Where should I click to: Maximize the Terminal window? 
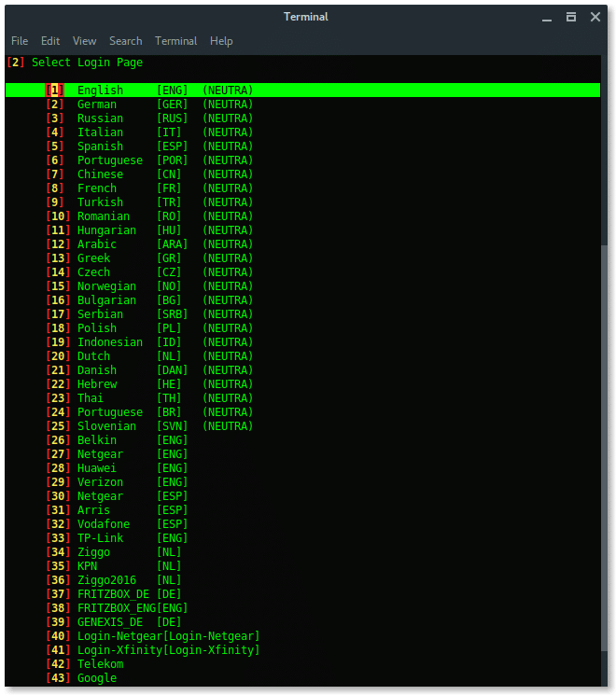571,17
